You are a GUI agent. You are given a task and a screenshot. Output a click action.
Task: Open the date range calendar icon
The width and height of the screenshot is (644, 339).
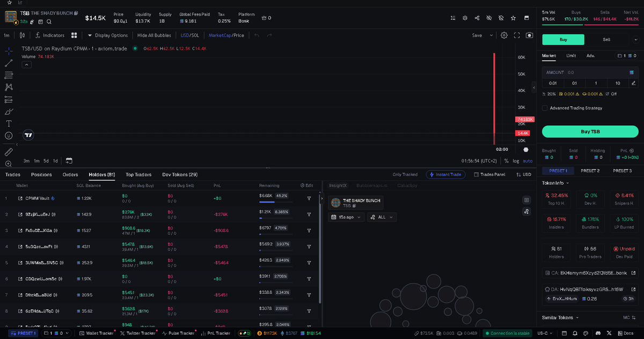point(69,161)
